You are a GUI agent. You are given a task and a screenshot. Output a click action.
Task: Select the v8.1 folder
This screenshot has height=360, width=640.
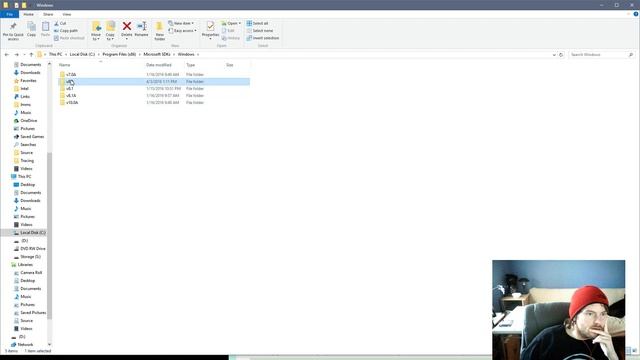(x=70, y=89)
